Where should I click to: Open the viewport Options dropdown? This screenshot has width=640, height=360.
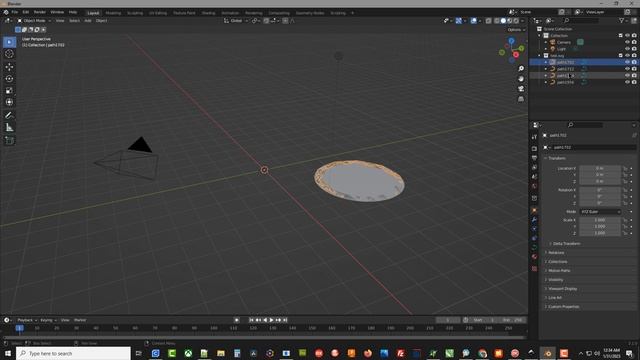click(516, 30)
